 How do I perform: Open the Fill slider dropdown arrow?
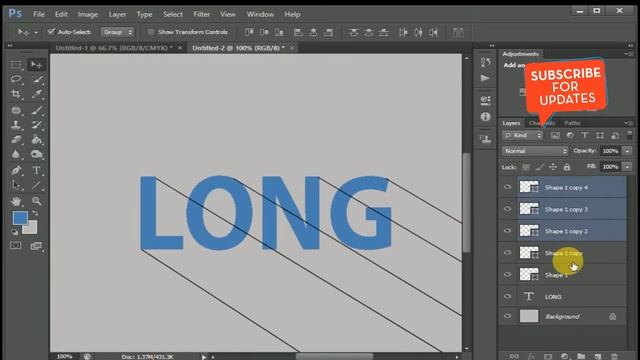click(627, 167)
